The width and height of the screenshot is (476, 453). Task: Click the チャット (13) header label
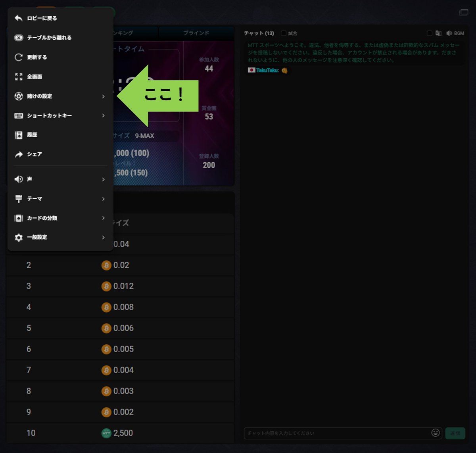tap(259, 33)
